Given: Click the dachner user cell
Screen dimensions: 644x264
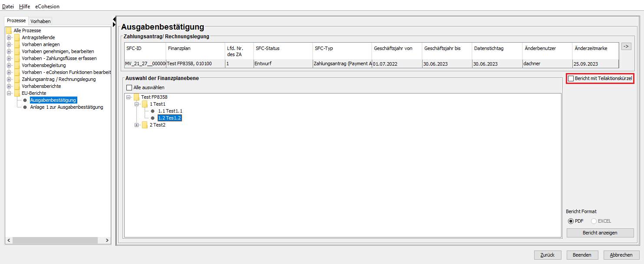Looking at the screenshot, I should [547, 63].
